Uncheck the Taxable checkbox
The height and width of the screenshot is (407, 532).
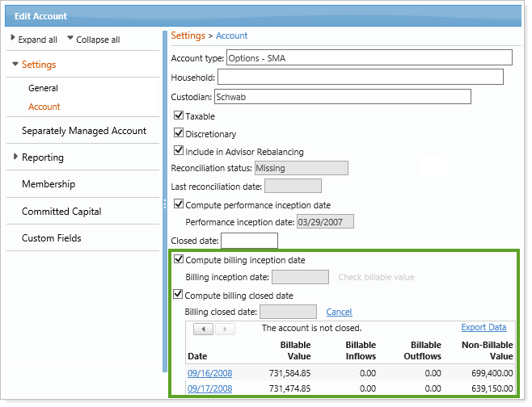179,116
